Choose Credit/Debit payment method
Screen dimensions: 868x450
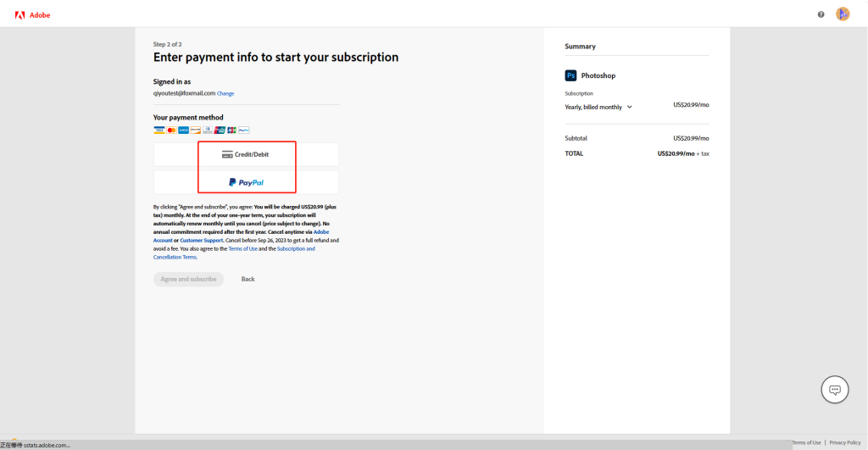click(246, 154)
